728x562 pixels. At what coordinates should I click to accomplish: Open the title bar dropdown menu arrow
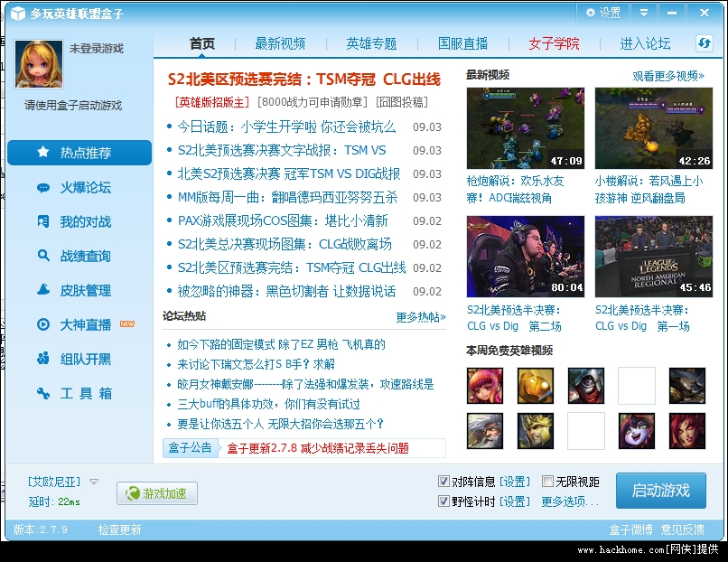644,13
